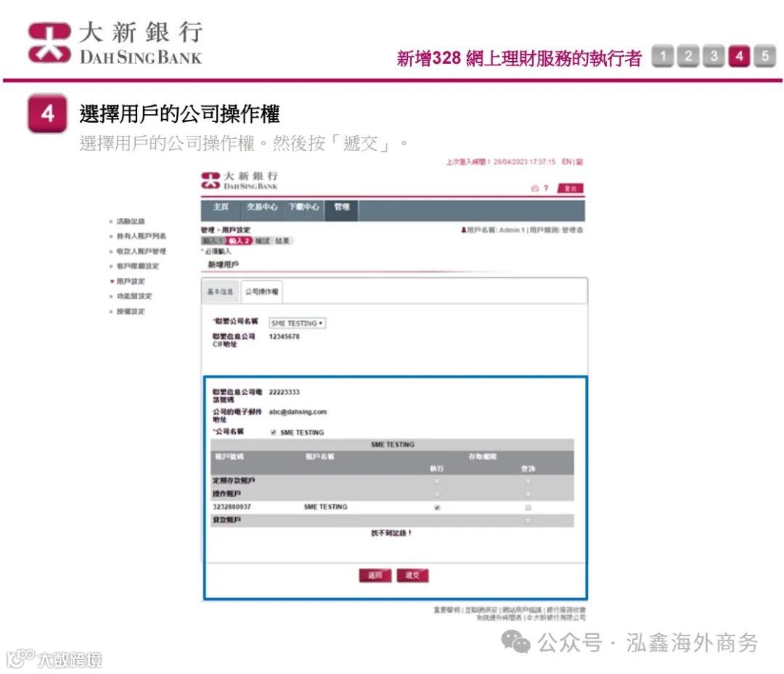Open the 銀行服務收費 footer link
This screenshot has height=674, width=784.
[566, 610]
